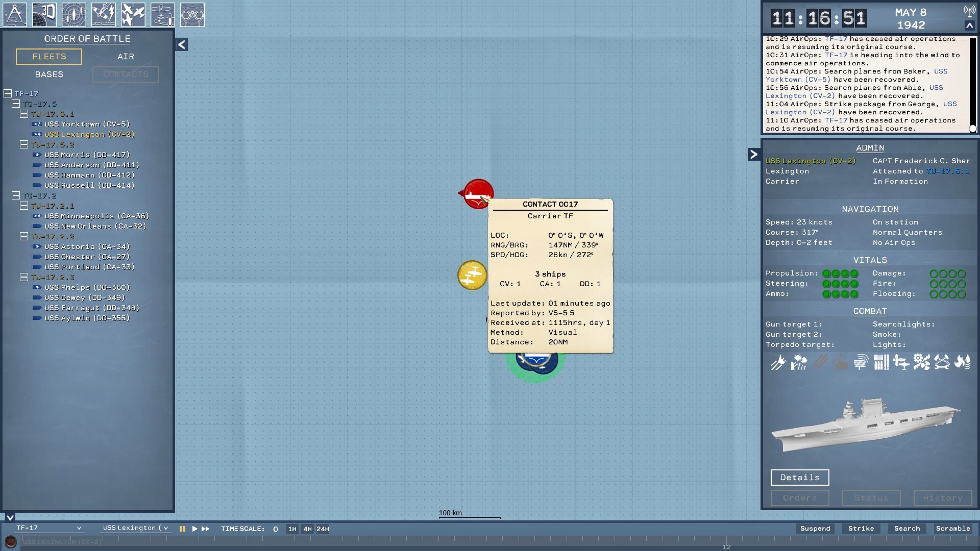
Task: Collapse the message log with up arrow
Action: point(970,26)
